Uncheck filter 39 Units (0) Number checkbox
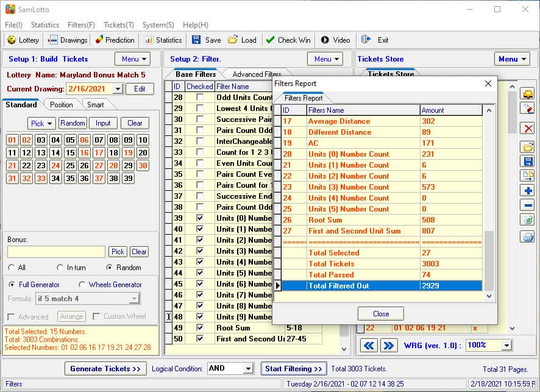The height and width of the screenshot is (392, 540). (200, 218)
